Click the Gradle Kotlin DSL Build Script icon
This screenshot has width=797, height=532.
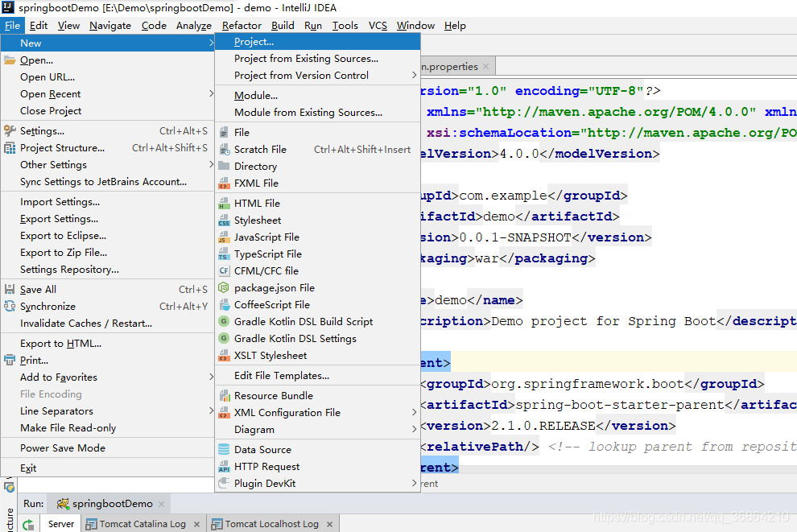click(x=224, y=321)
